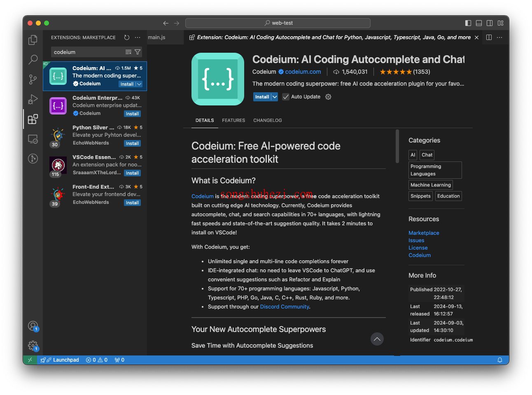
Task: Click the extensions search input field
Action: tap(89, 52)
